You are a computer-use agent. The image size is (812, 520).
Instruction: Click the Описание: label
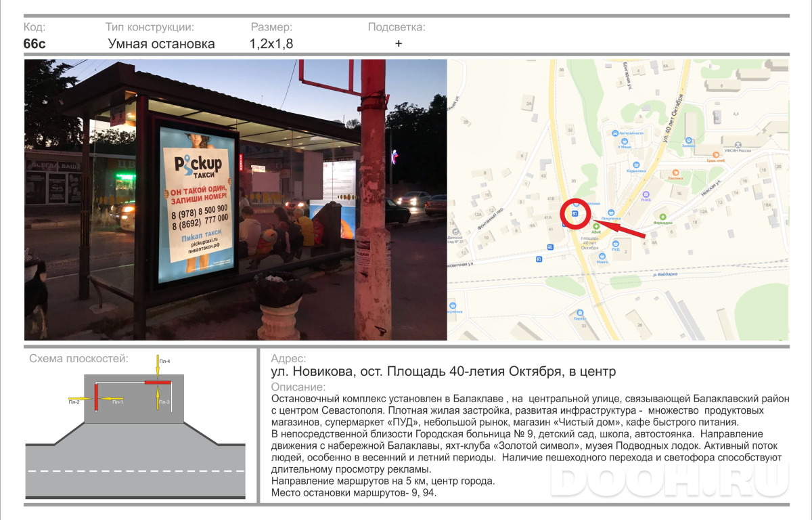(x=298, y=387)
